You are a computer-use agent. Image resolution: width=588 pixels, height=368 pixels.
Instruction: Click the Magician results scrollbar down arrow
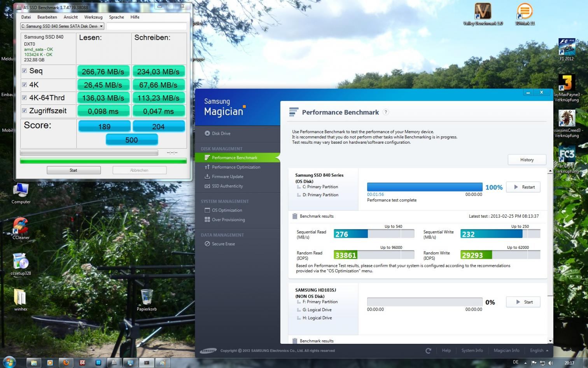click(x=550, y=341)
